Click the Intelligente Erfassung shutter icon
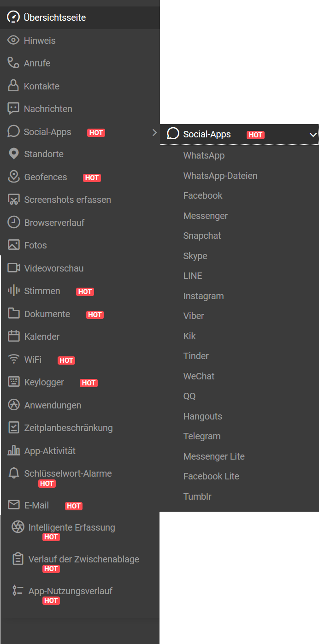Image resolution: width=319 pixels, height=644 pixels. pyautogui.click(x=18, y=527)
